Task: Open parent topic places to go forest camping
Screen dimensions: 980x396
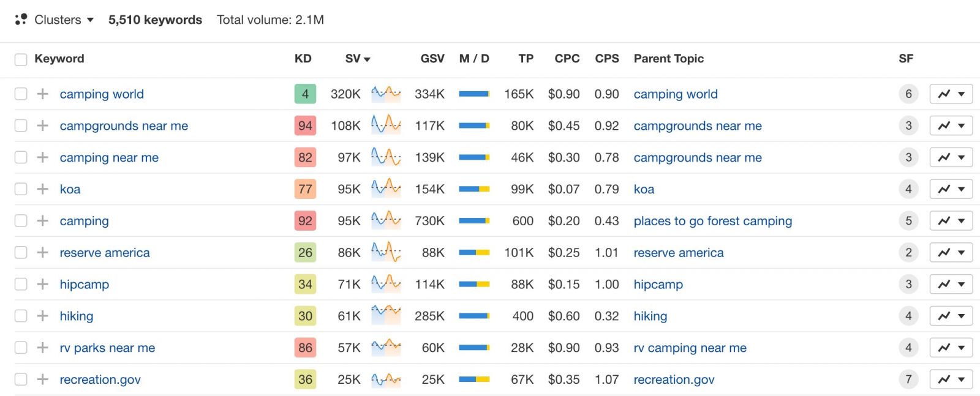Action: [713, 221]
